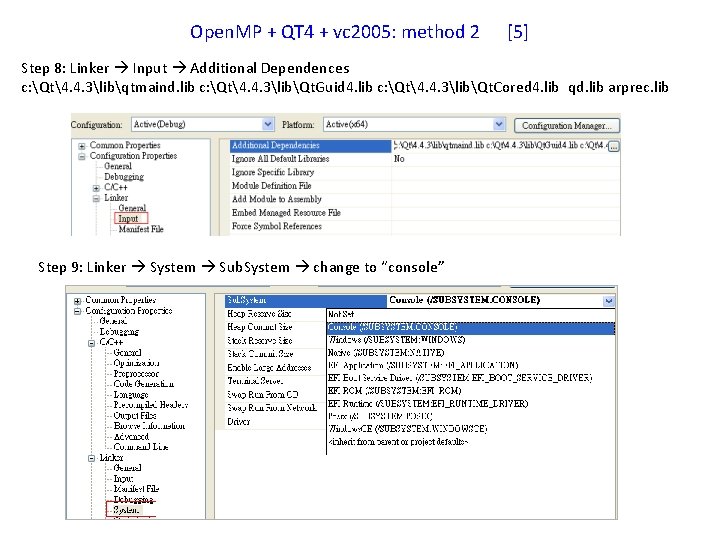Screen dimensions: 720x540
Task: Open the Configuration combo box showing Active(Debug)
Action: point(203,124)
